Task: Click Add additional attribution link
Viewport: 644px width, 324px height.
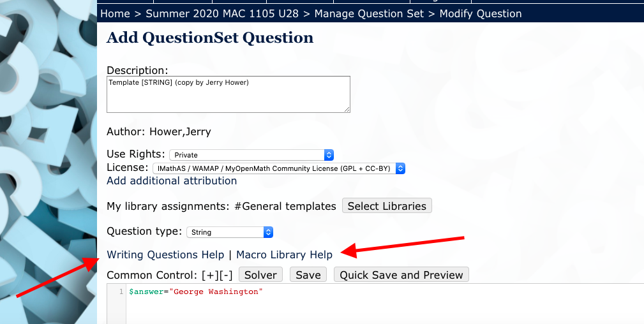Action: pyautogui.click(x=172, y=180)
